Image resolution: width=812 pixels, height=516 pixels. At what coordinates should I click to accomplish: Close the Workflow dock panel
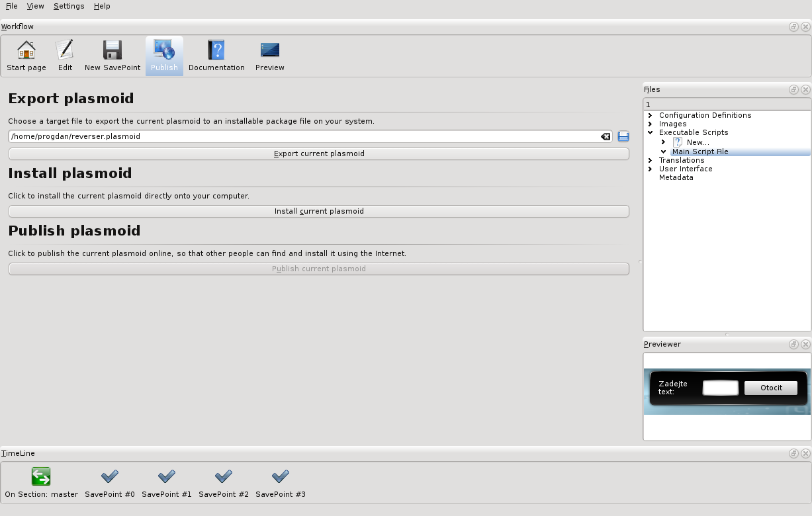(805, 27)
